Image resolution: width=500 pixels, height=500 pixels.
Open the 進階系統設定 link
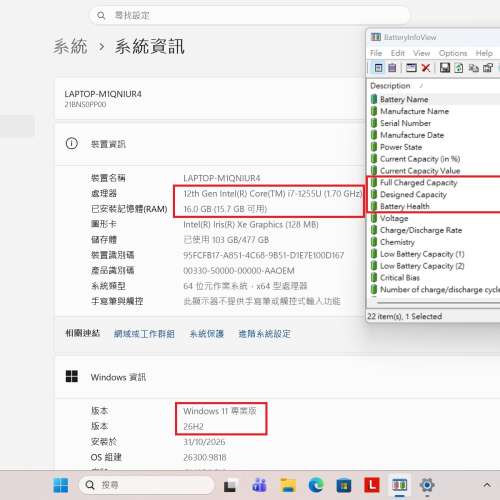click(265, 334)
